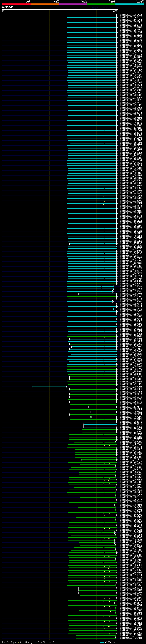
Task: Select the label UniRef100_Q19AK7
Action: [131, 90]
